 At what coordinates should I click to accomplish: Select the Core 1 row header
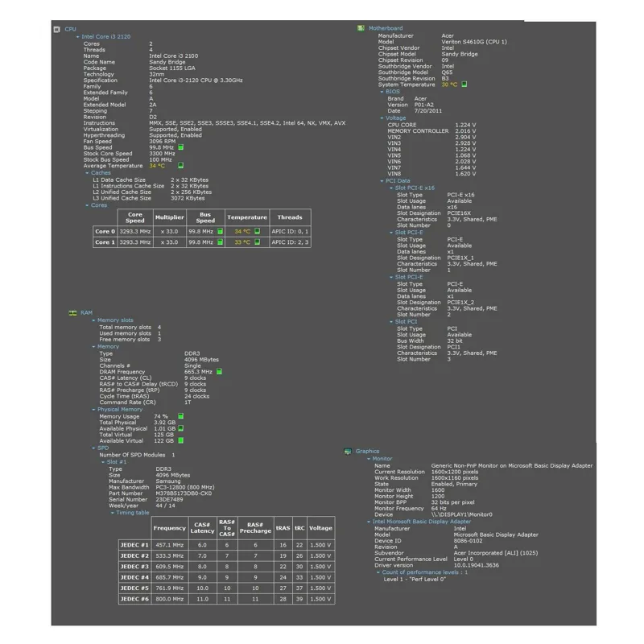coord(105,242)
